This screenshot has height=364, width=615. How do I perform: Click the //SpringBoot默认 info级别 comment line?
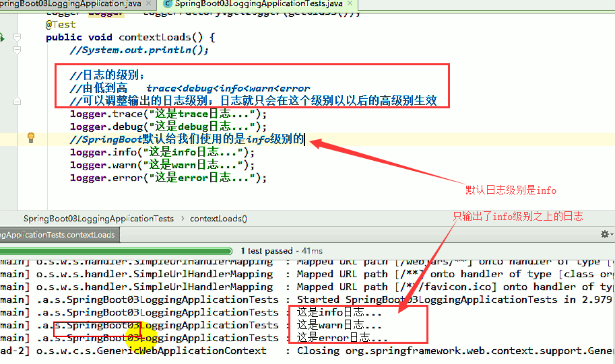click(x=187, y=139)
